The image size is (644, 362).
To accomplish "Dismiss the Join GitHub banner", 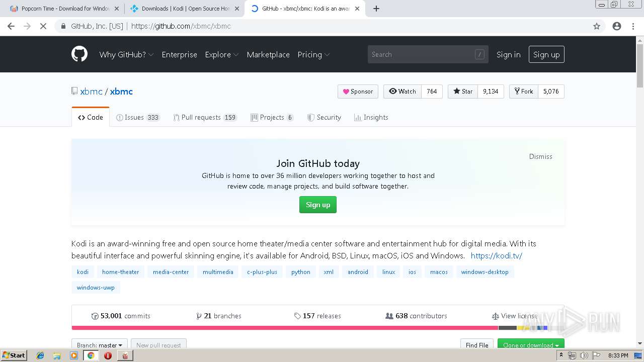I will pos(540,156).
